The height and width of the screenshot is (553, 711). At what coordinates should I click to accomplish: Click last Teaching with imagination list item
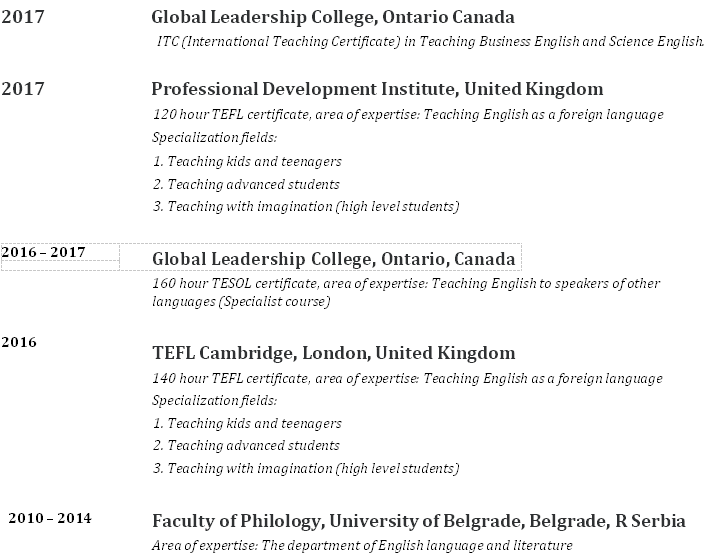coord(306,468)
